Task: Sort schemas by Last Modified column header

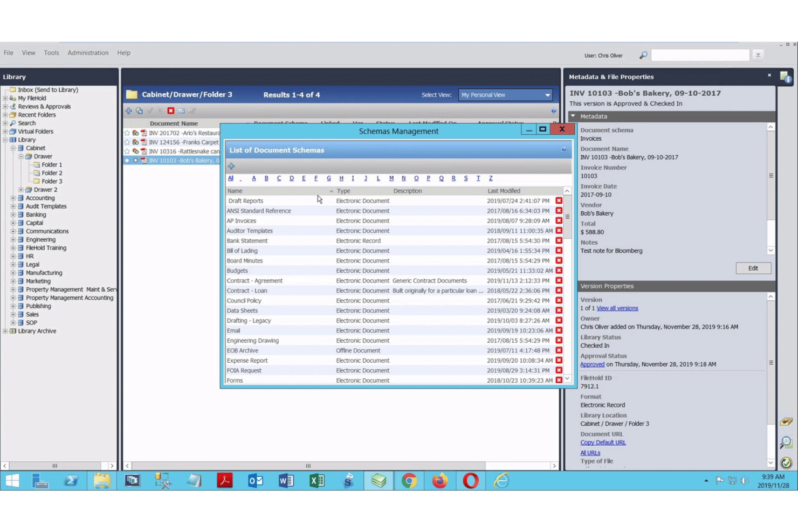Action: pyautogui.click(x=504, y=191)
